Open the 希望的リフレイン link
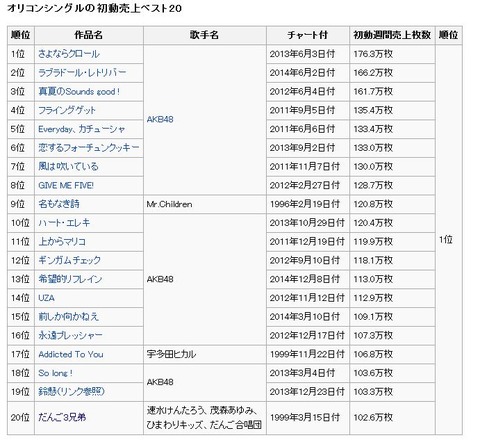The image size is (480, 440). (x=70, y=279)
